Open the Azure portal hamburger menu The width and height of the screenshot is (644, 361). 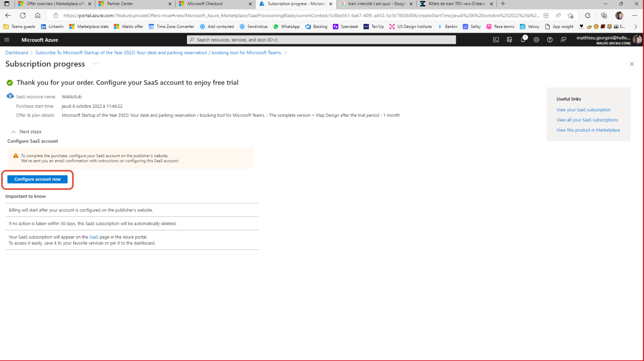pyautogui.click(x=7, y=40)
